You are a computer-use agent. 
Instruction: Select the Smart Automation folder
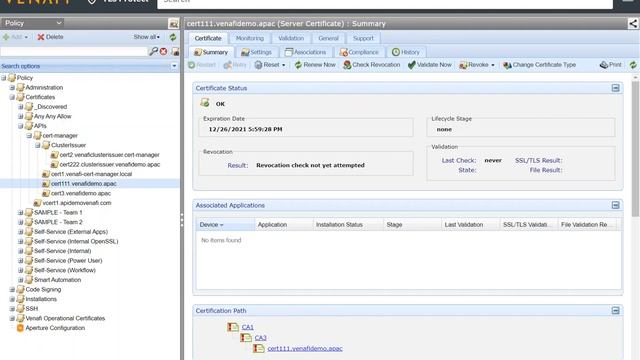coord(58,280)
